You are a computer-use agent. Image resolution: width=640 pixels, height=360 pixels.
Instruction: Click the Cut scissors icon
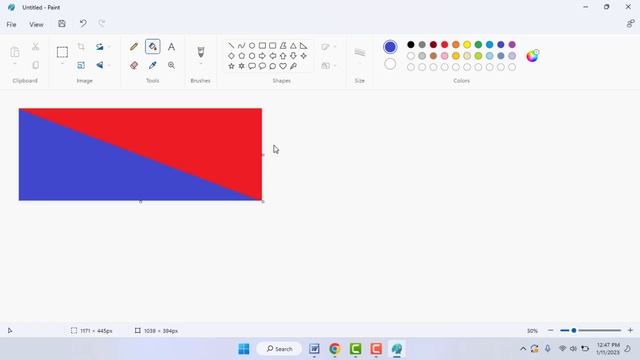tap(36, 47)
